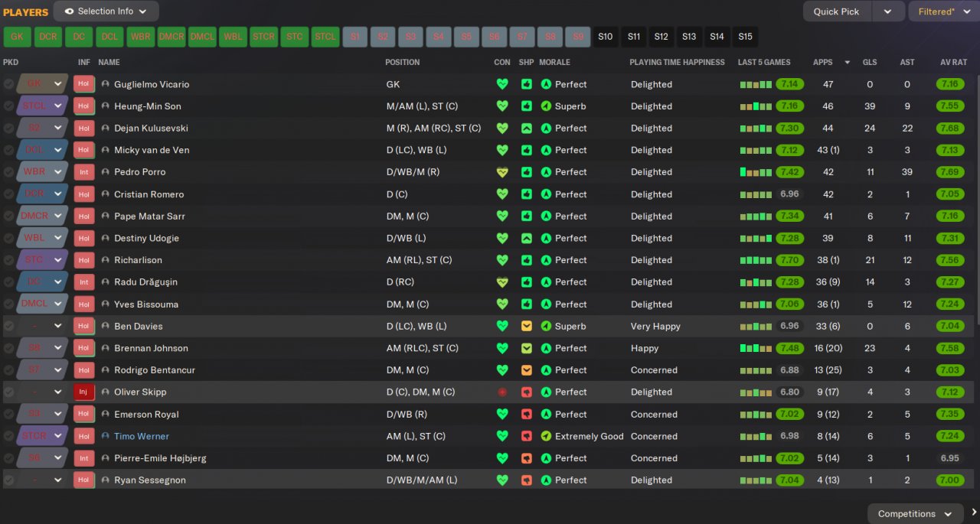Viewport: 980px width, 524px height.
Task: Toggle the picked checkmark for Richarlison
Action: pyautogui.click(x=8, y=260)
